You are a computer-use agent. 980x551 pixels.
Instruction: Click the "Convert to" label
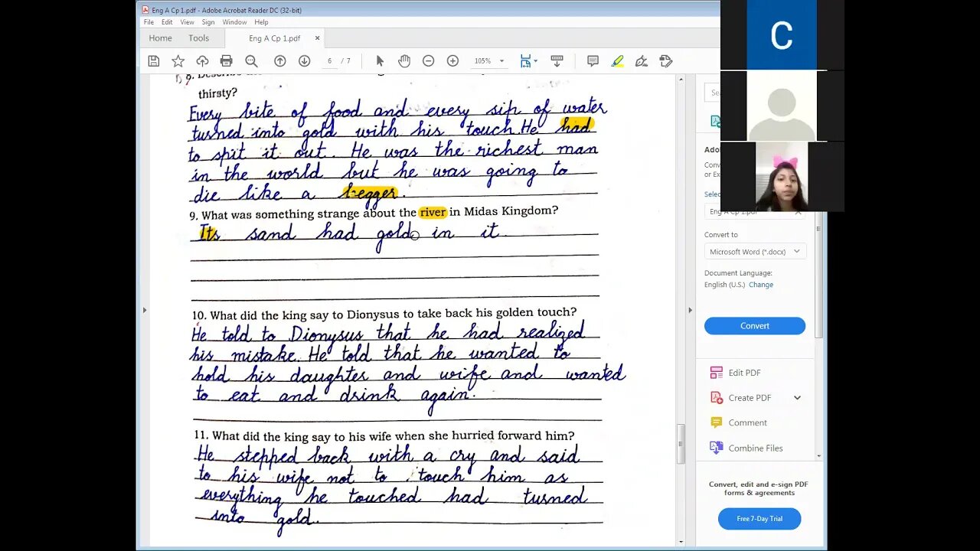(721, 235)
